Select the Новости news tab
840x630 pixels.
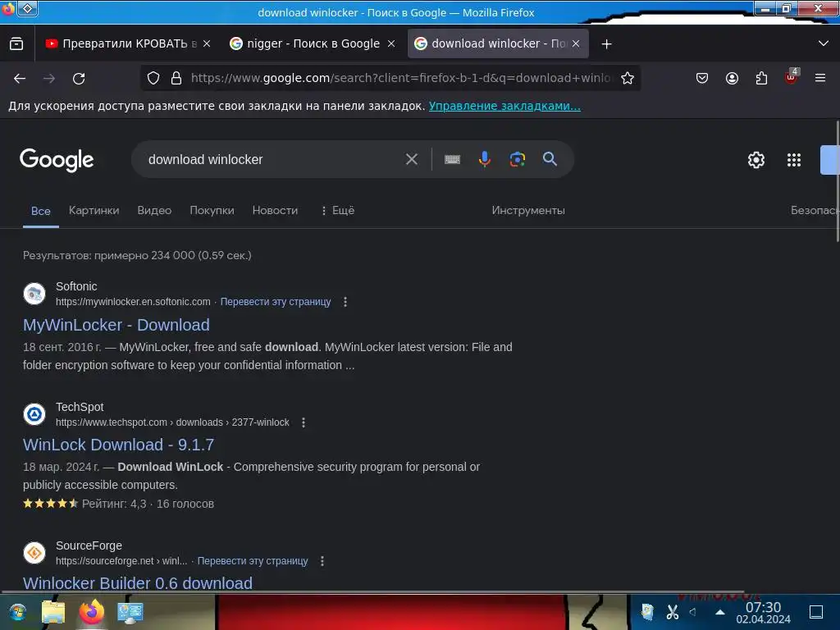(x=275, y=210)
